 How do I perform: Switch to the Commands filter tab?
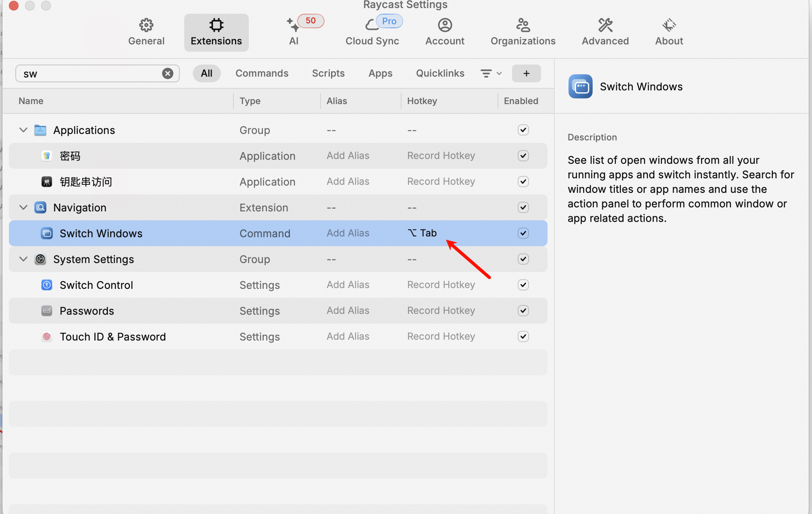pyautogui.click(x=262, y=73)
